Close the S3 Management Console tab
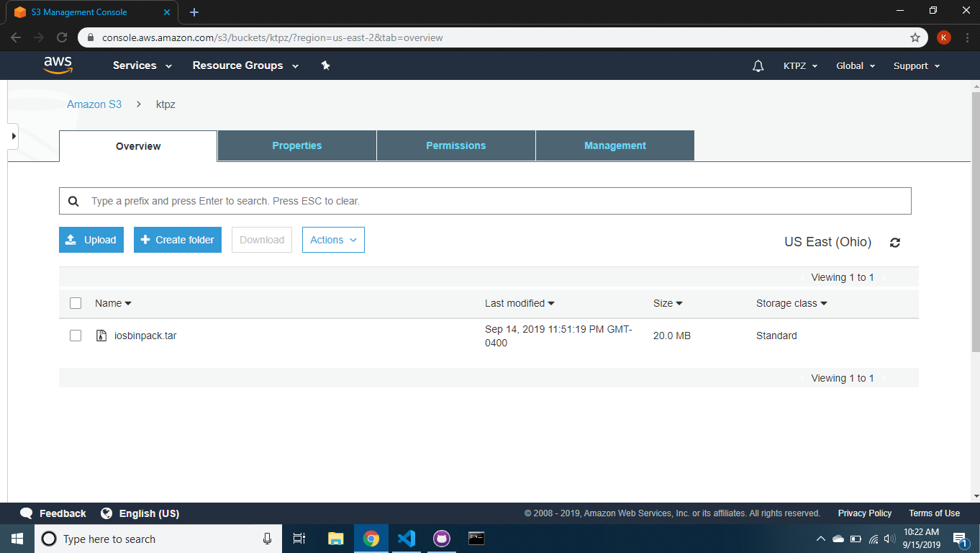980x553 pixels. pos(167,12)
